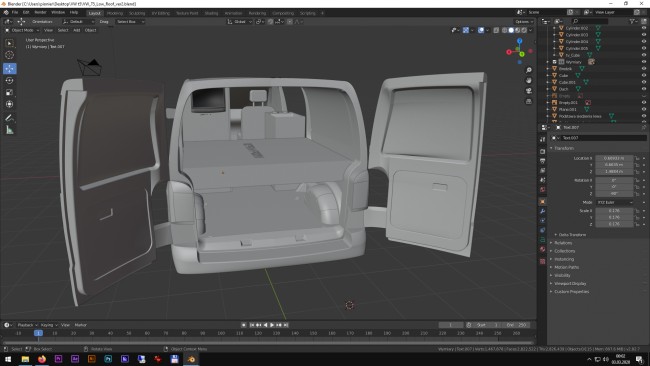Select the Annotate pencil tool
This screenshot has height=366, width=650.
[x=10, y=118]
